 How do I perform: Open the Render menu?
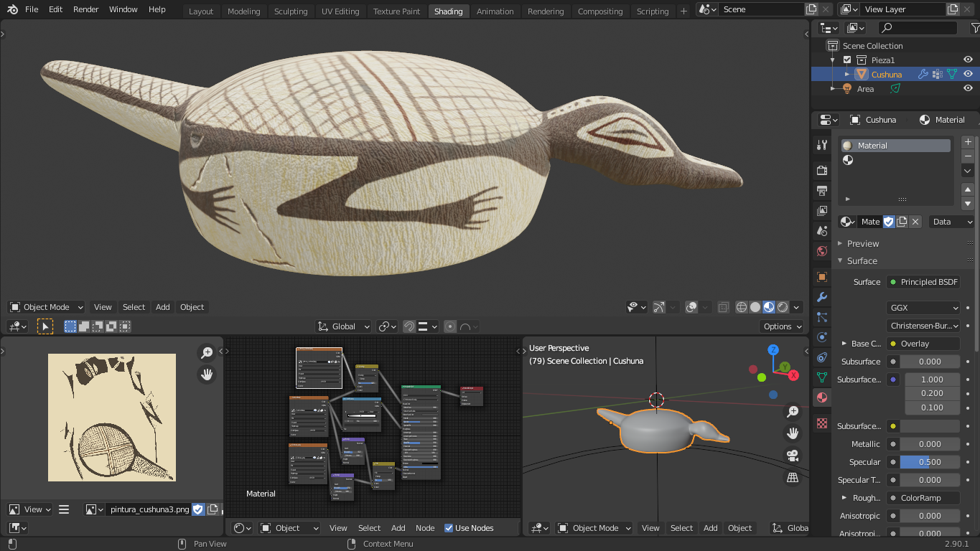tap(86, 9)
